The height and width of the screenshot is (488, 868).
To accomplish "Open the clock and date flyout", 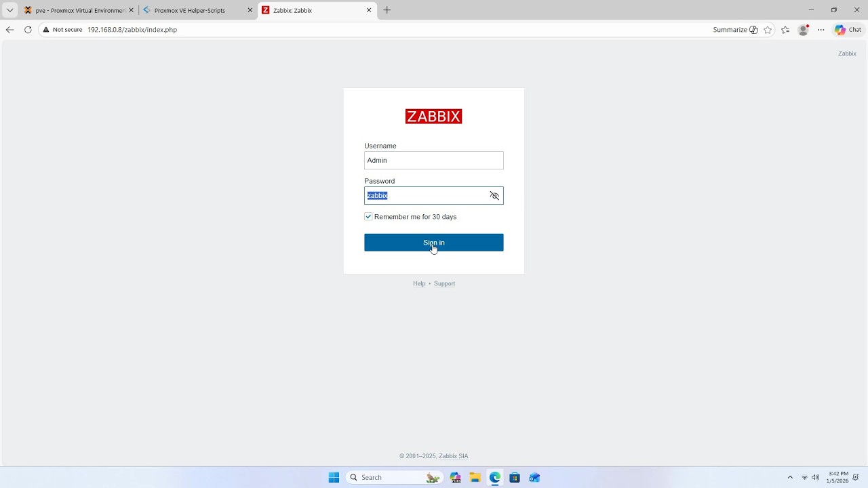I will tap(838, 478).
